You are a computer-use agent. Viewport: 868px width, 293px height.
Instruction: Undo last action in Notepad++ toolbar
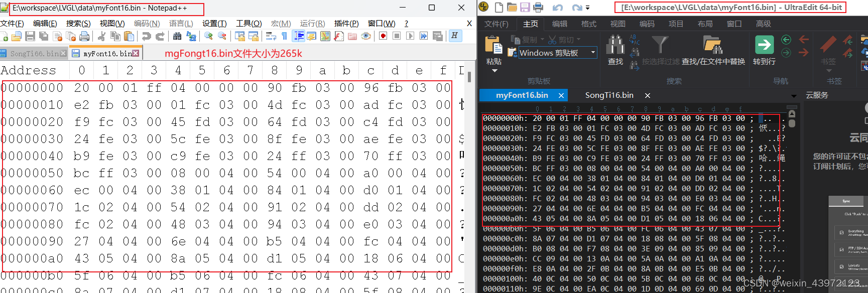(147, 36)
